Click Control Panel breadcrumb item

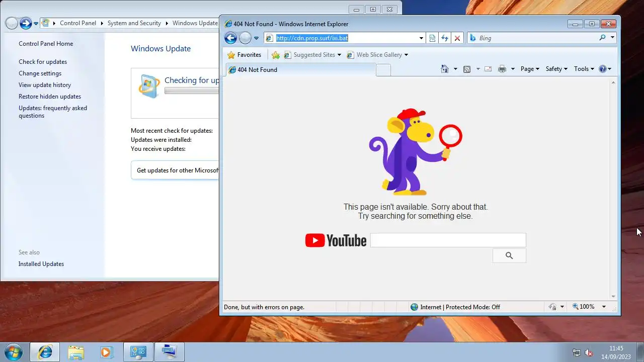[78, 23]
